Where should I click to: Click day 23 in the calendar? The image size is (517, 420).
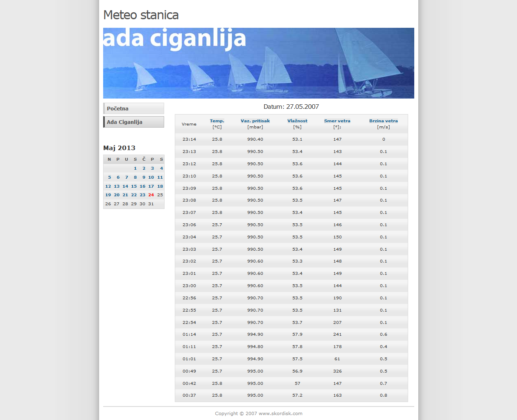142,195
